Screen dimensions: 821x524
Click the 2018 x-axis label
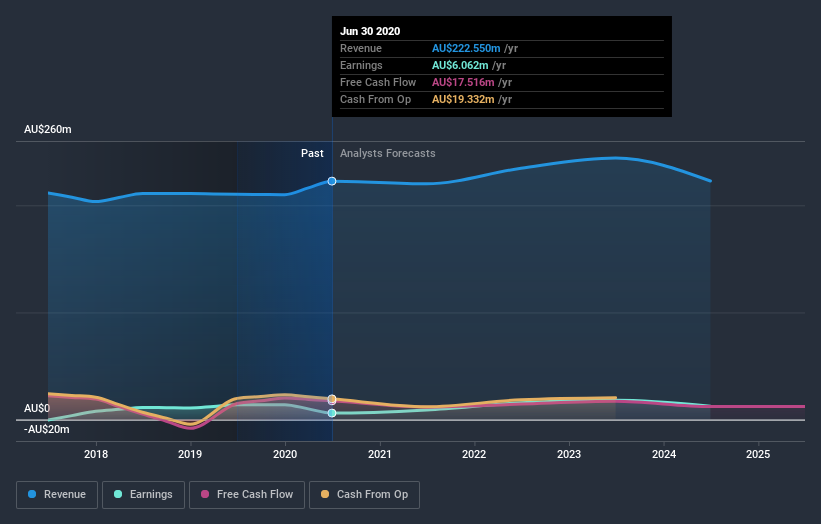(96, 454)
